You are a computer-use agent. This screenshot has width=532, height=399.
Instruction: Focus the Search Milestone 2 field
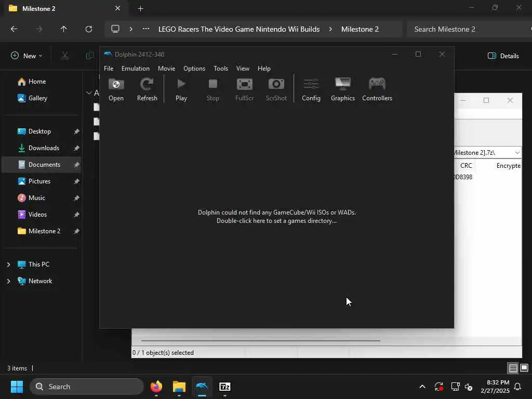pos(468,29)
